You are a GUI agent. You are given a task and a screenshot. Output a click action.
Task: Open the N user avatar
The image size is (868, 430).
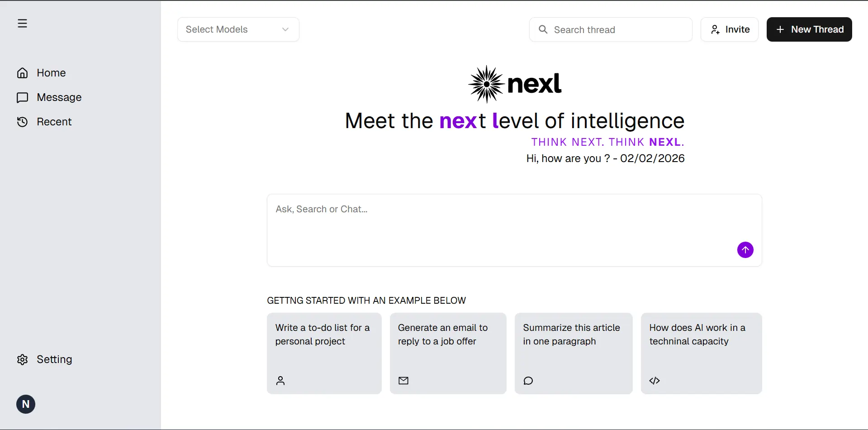(x=25, y=404)
